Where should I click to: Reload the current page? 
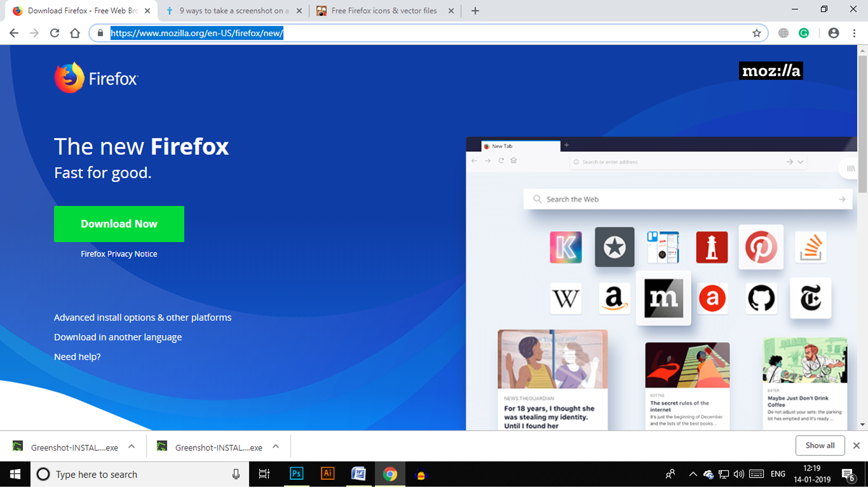point(55,33)
